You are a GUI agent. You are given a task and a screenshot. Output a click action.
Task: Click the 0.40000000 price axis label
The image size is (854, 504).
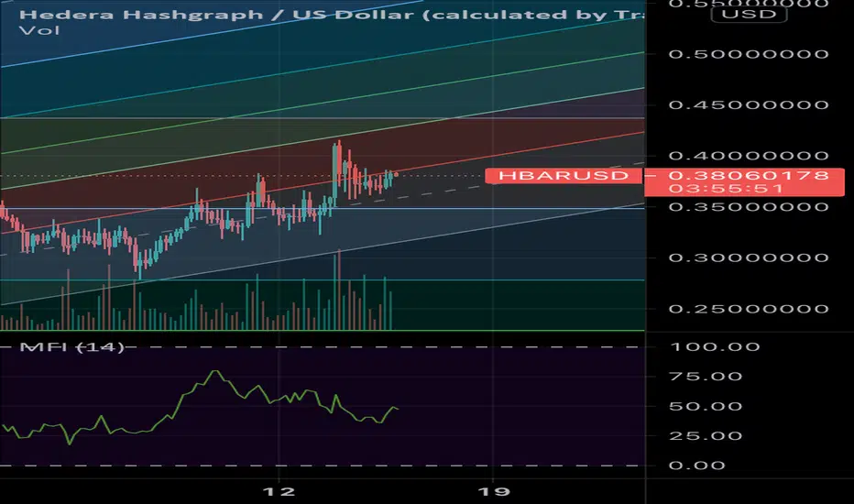tap(749, 156)
